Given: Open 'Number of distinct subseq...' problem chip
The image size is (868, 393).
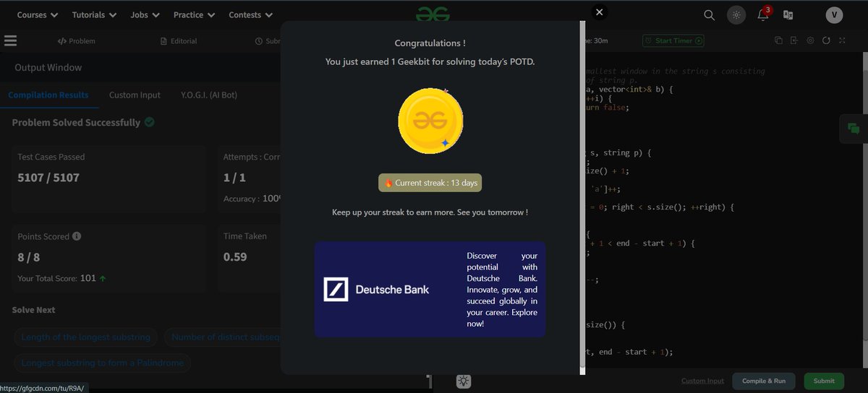Looking at the screenshot, I should click(x=223, y=337).
